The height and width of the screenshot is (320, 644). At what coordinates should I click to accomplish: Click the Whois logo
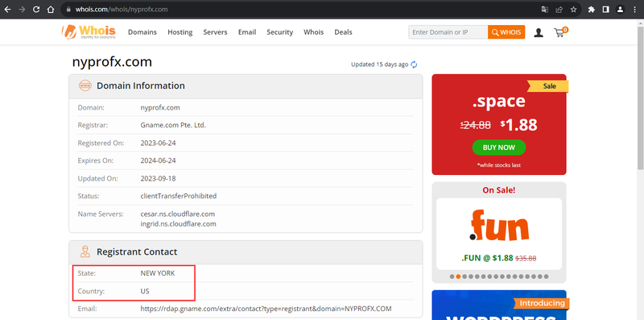[x=89, y=31]
